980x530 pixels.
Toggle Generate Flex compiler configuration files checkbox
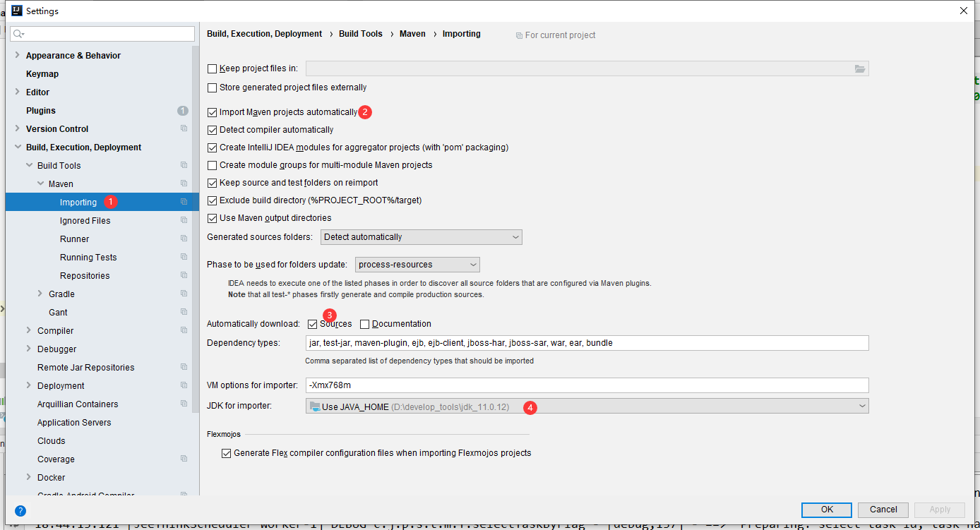tap(226, 454)
